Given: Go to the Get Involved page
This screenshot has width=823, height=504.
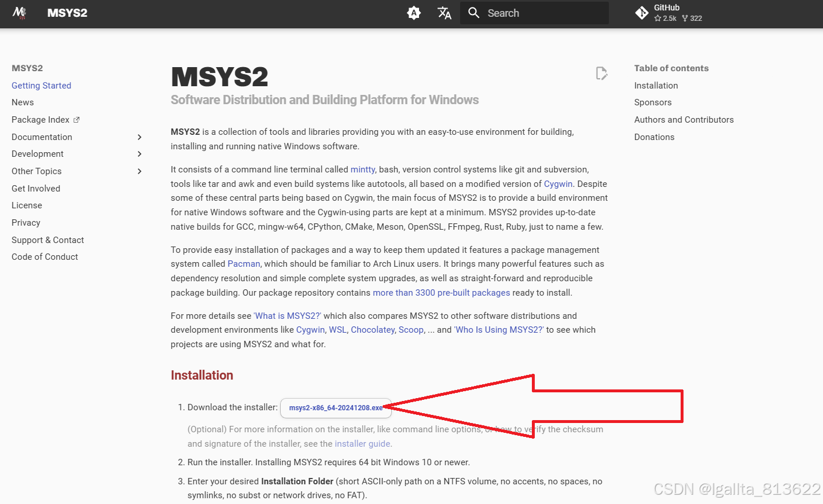Looking at the screenshot, I should [36, 189].
